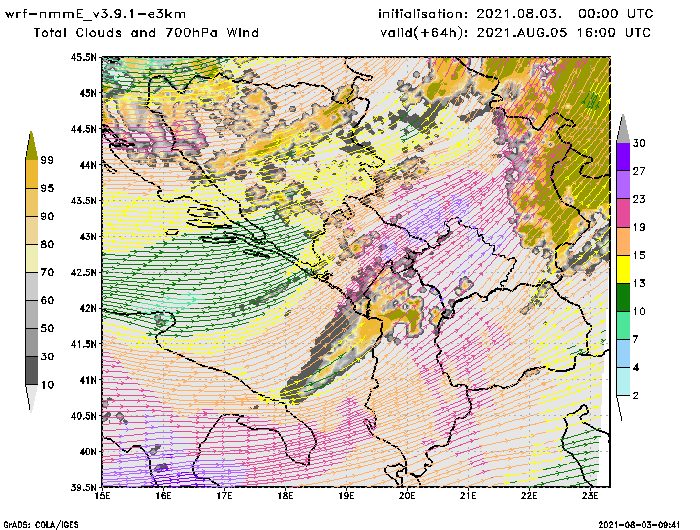Select the cloud legend swatch between 30 and 50
Viewport: 700px width, 530px height.
[x=32, y=342]
